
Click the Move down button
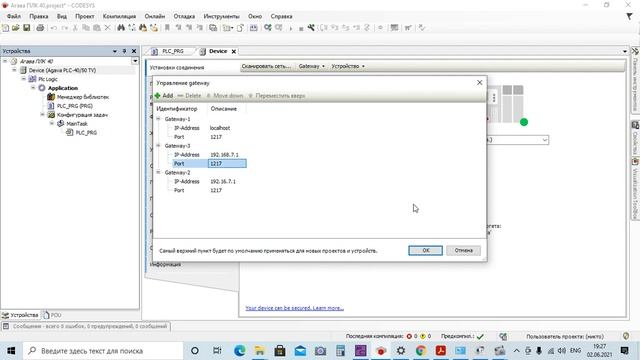(x=224, y=96)
